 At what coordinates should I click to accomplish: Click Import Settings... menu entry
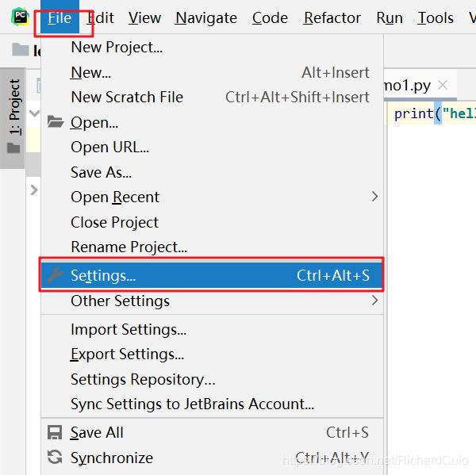click(x=129, y=329)
